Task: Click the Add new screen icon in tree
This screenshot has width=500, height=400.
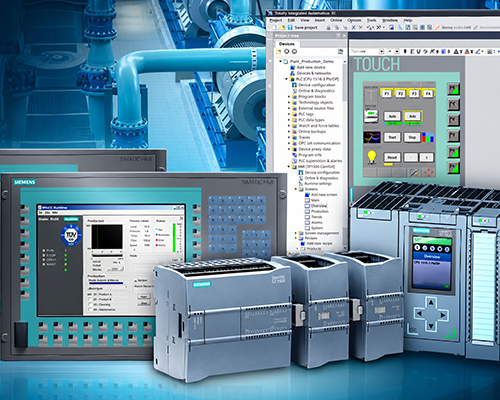Action: 307,194
